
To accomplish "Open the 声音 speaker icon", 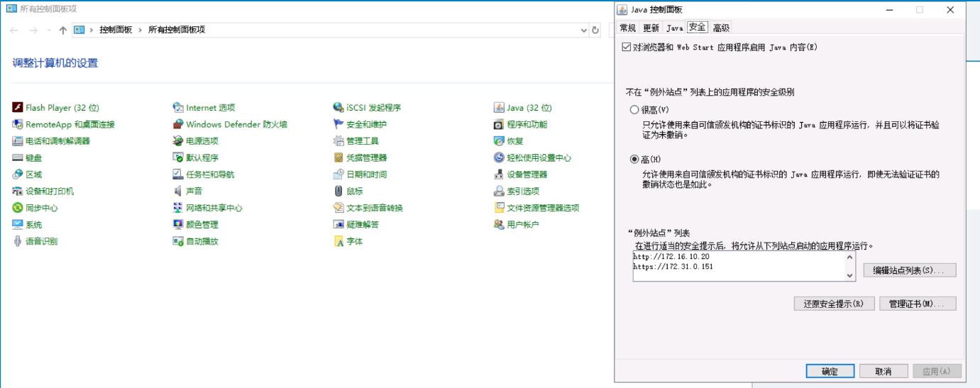I will click(178, 191).
